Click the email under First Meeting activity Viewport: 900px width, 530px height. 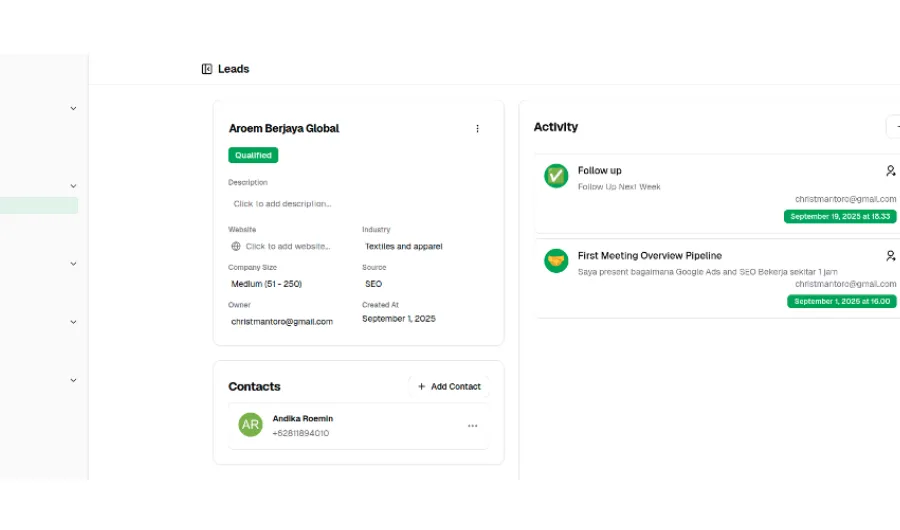(x=845, y=284)
